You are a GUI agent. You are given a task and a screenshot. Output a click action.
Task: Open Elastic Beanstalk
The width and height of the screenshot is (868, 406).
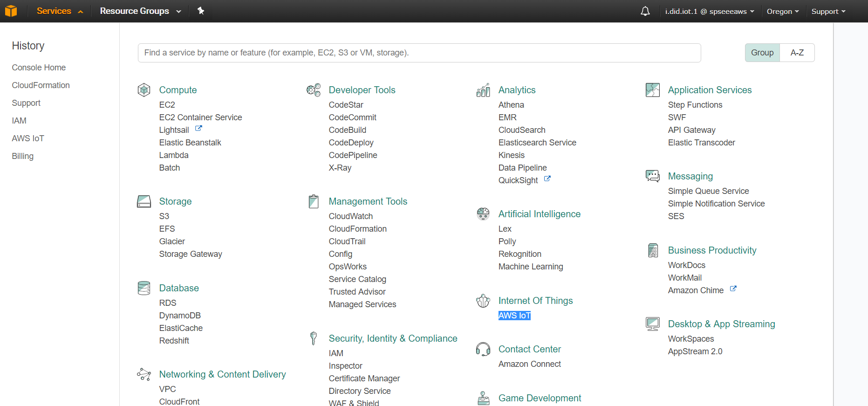tap(190, 143)
